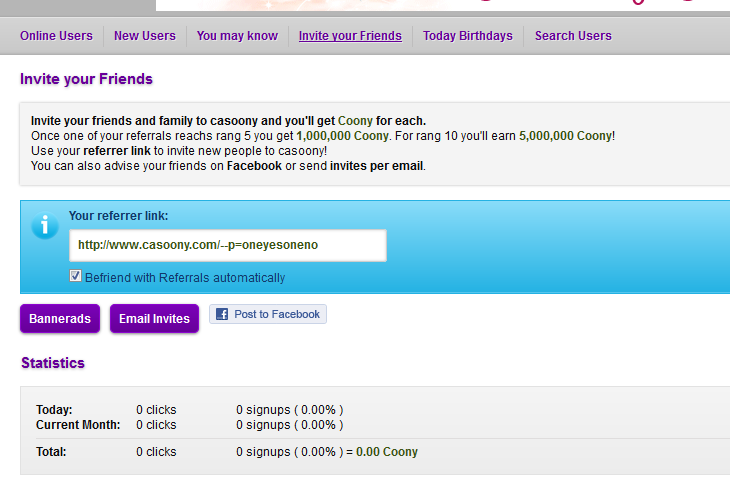This screenshot has width=741, height=480.
Task: Click the bold 'referrer link' text in description
Action: tap(117, 151)
